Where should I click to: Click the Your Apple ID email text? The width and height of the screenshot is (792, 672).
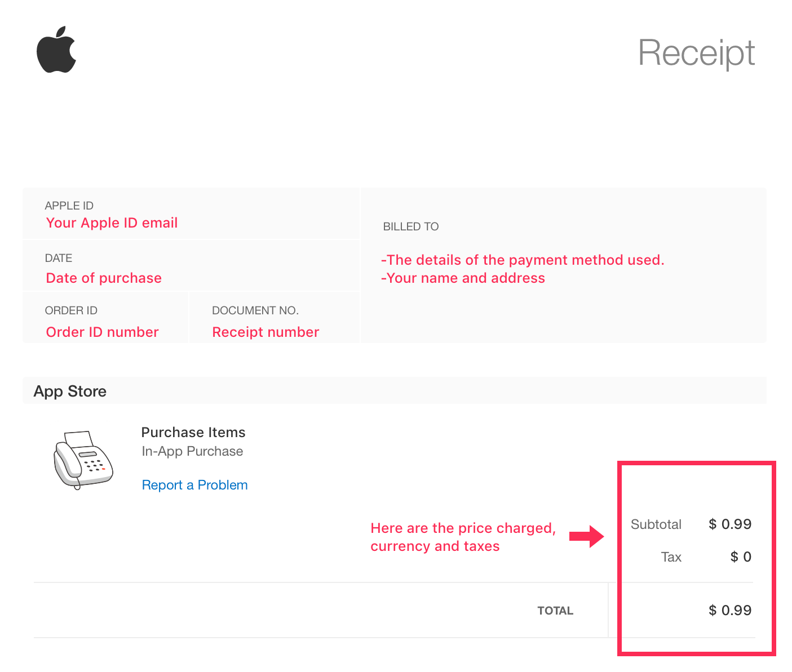[112, 223]
